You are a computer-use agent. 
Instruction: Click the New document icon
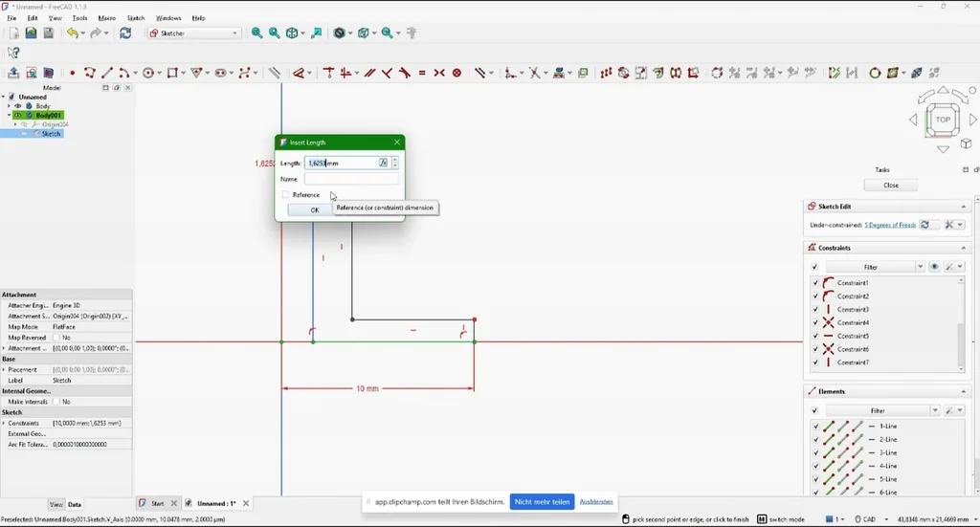point(13,33)
